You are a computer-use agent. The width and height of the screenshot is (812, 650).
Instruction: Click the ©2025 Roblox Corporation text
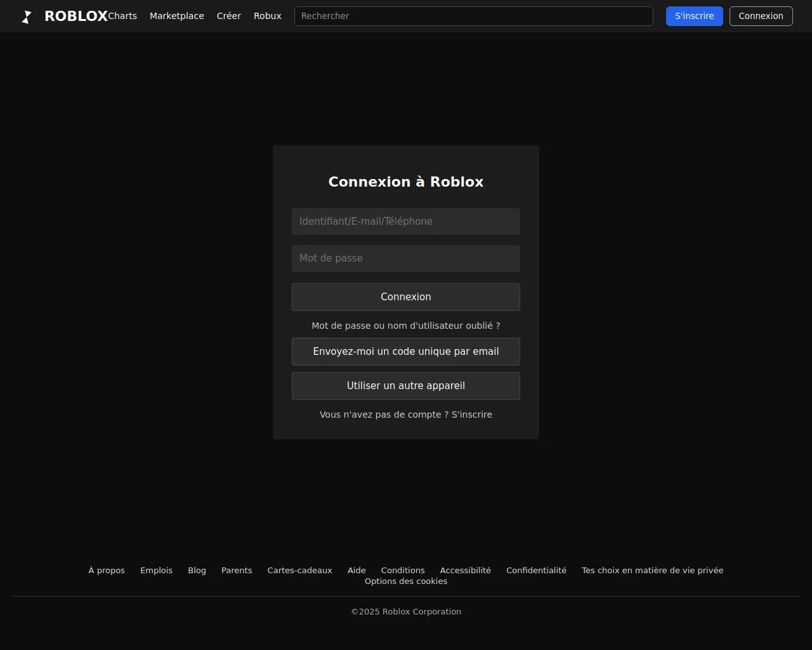point(406,612)
